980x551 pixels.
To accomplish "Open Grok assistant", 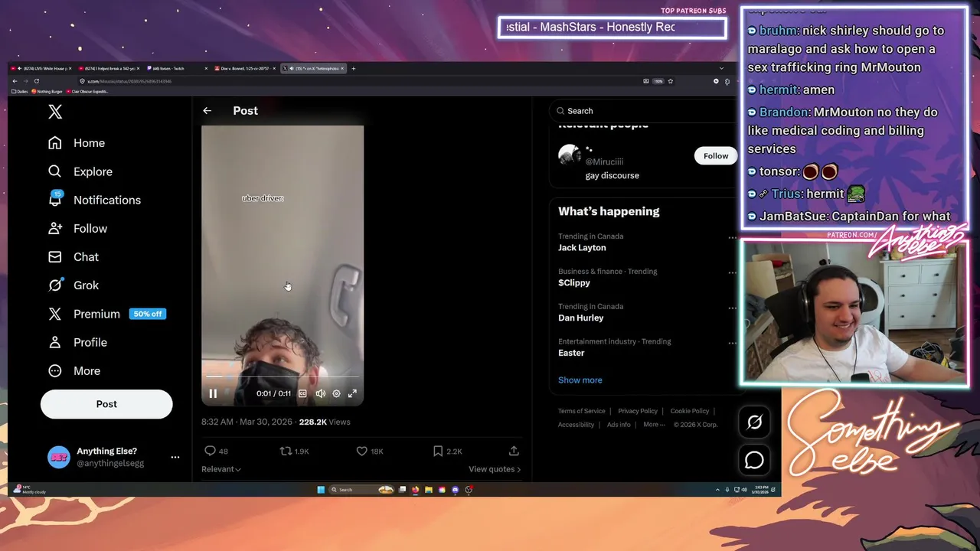I will coord(73,285).
